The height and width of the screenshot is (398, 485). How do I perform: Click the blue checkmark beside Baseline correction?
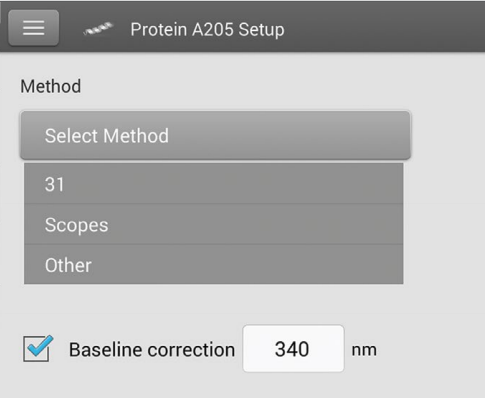[40, 346]
